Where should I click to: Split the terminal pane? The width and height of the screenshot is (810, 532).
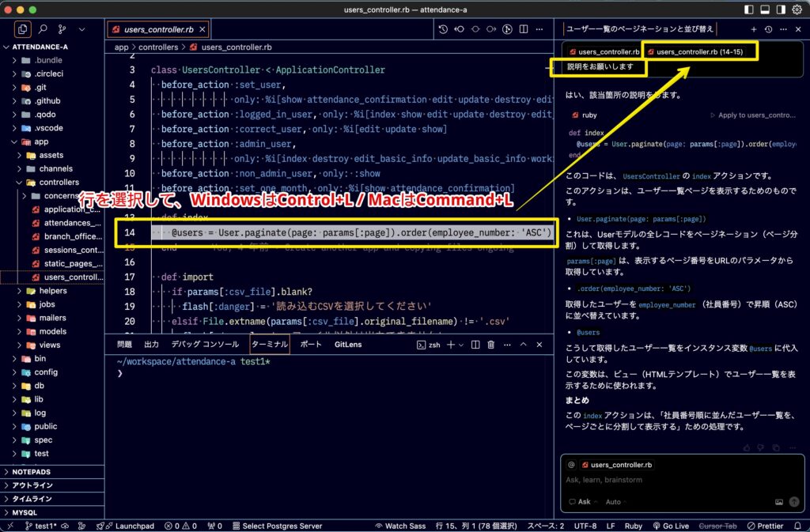[474, 345]
